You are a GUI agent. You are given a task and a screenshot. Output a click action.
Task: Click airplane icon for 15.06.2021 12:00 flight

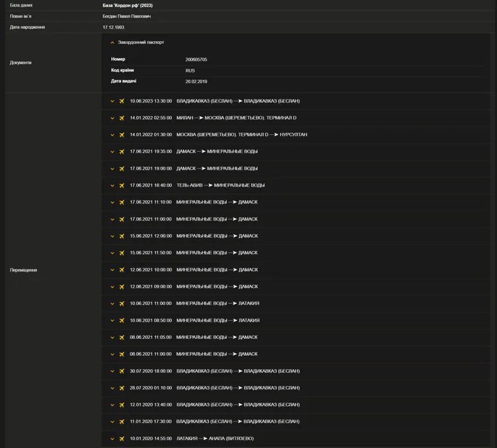[122, 236]
